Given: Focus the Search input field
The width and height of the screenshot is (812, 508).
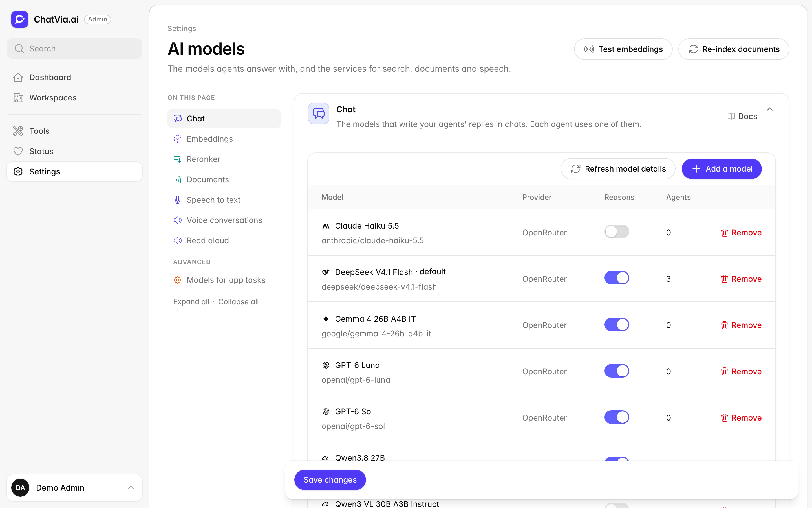Looking at the screenshot, I should 74,49.
